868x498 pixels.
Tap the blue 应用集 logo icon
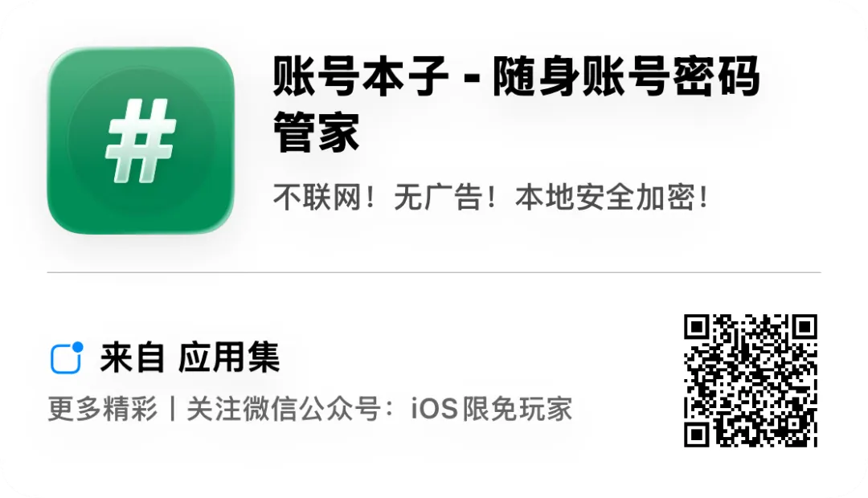click(x=67, y=358)
